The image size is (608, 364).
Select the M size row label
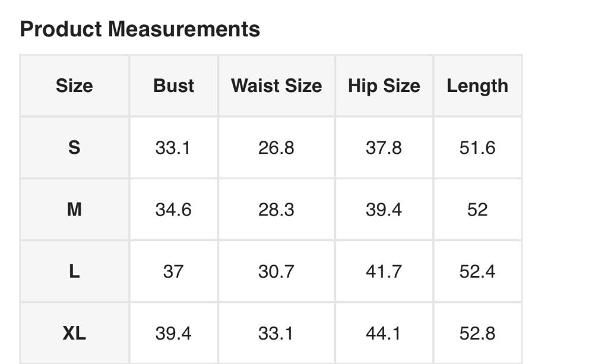click(74, 210)
